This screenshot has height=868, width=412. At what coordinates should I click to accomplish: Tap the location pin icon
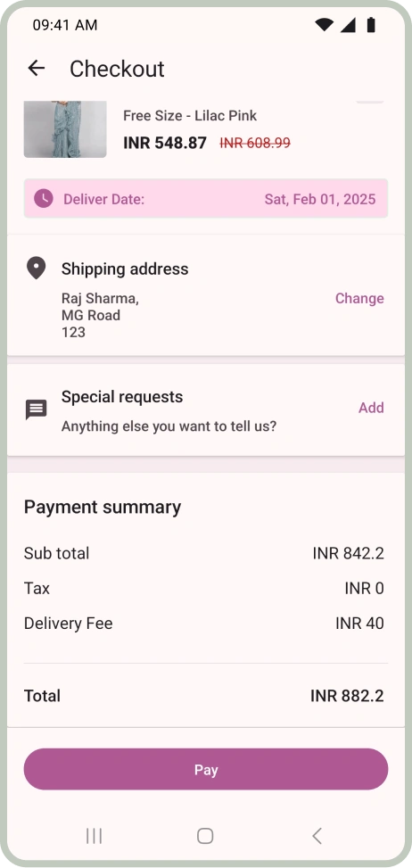coord(36,269)
